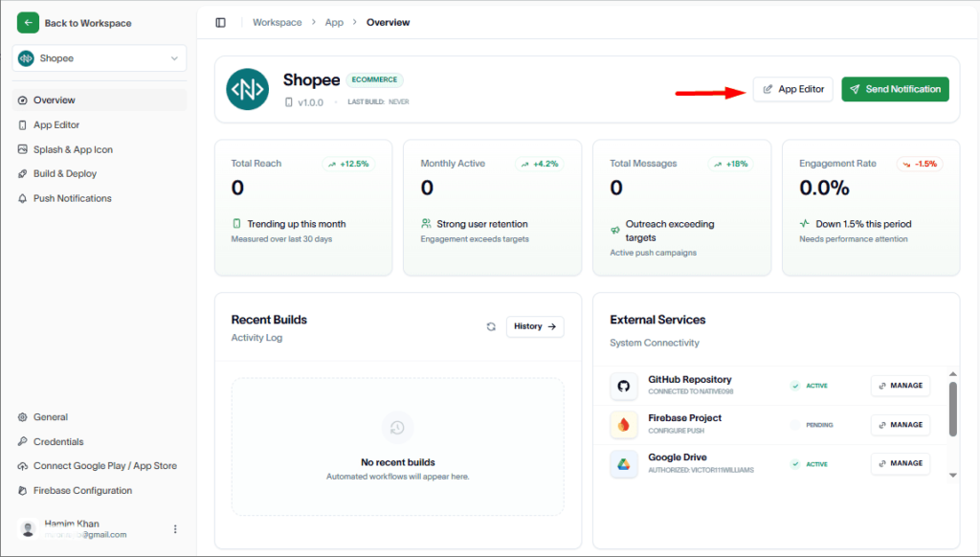Open build History
This screenshot has width=980, height=557.
535,326
